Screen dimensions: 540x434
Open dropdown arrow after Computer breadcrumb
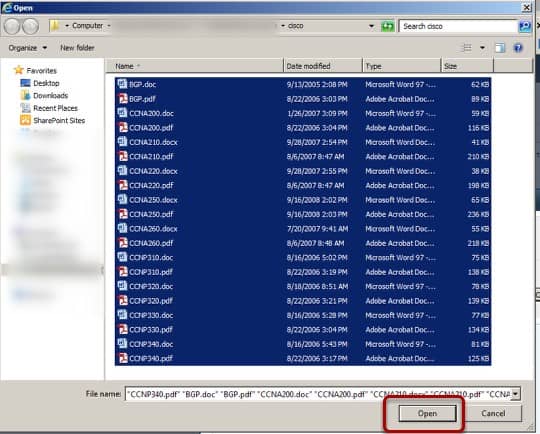click(x=109, y=26)
